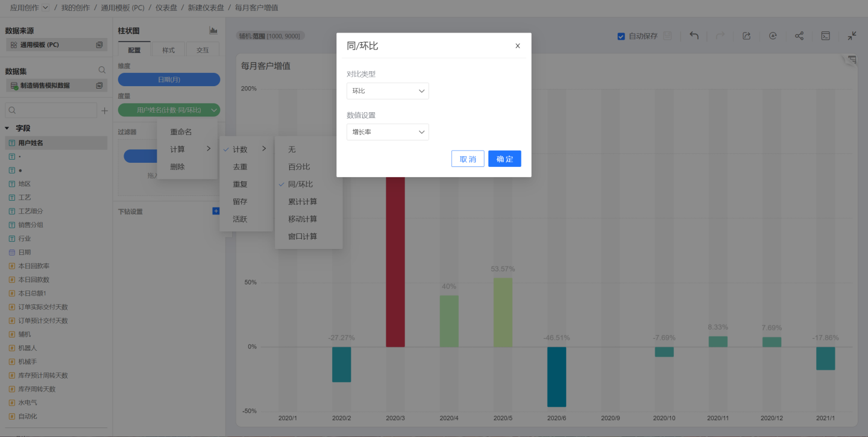Close the 同/环比 dialog with X
This screenshot has width=868, height=437.
coord(517,46)
